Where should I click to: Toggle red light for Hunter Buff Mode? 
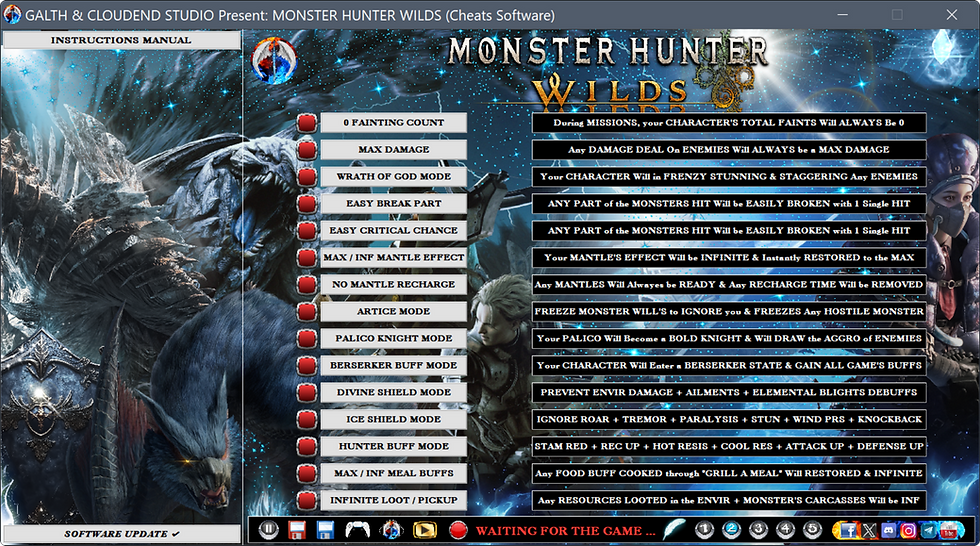(307, 445)
